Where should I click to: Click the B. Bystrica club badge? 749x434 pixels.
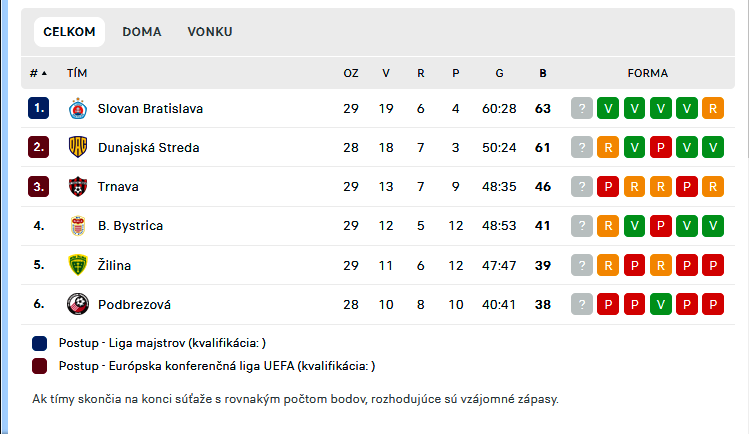coord(77,225)
